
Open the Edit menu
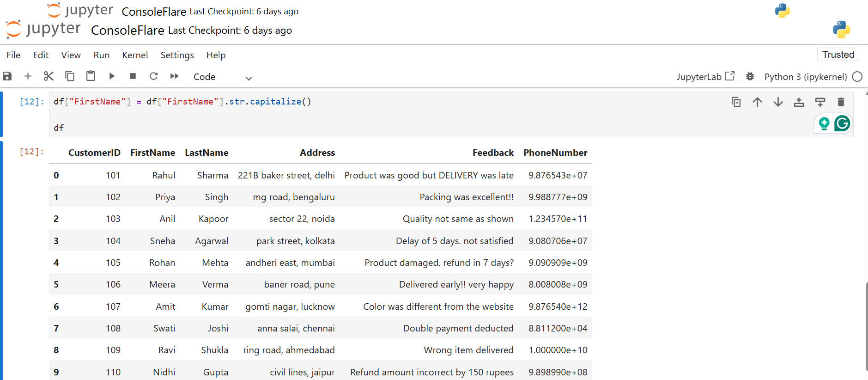pyautogui.click(x=41, y=55)
